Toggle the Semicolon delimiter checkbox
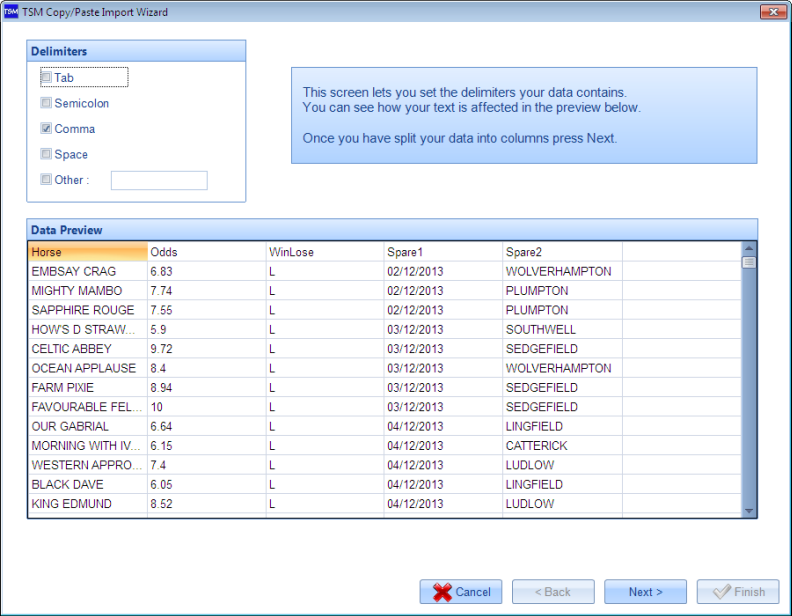Screen dimensions: 792x616 tap(46, 103)
